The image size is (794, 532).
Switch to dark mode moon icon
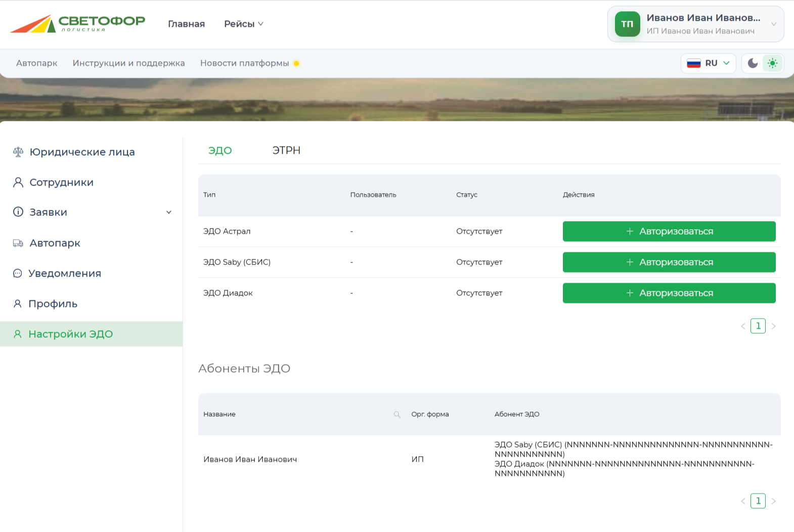coord(753,63)
